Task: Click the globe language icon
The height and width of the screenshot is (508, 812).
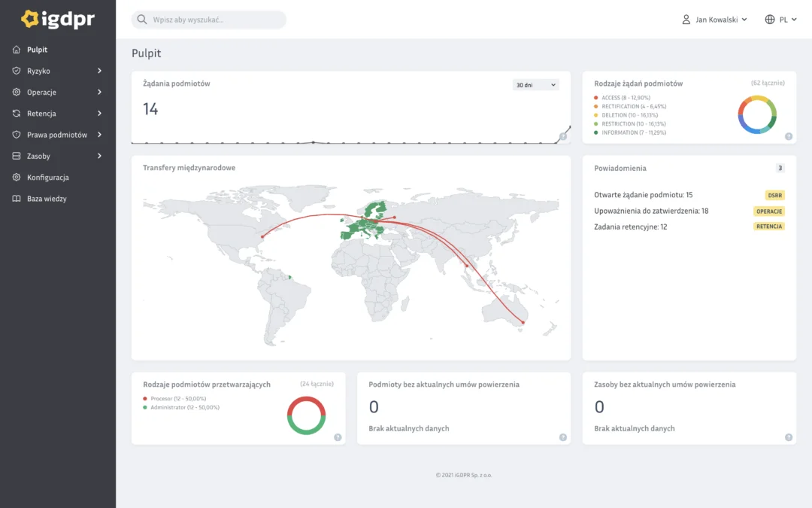Action: point(770,20)
